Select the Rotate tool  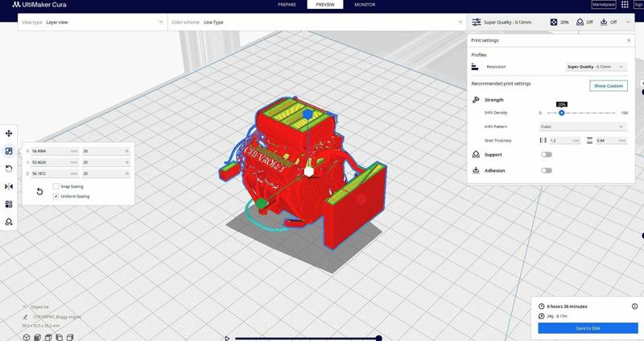(x=9, y=168)
